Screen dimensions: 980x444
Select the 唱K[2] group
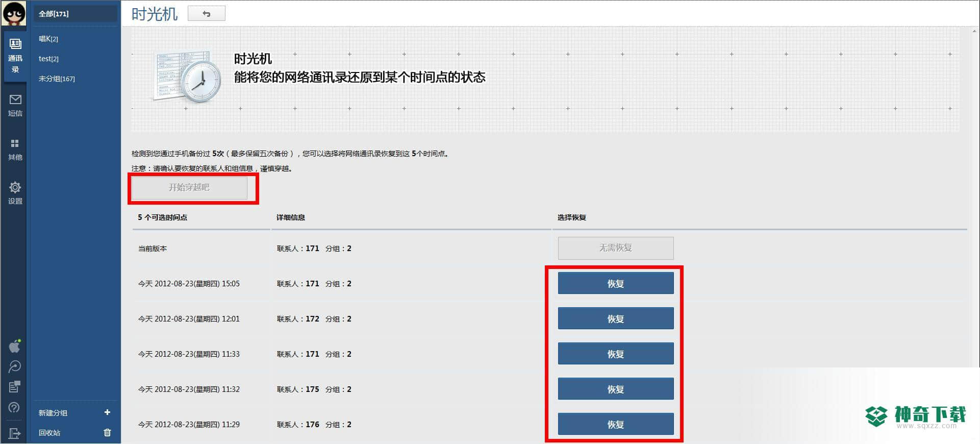[48, 39]
